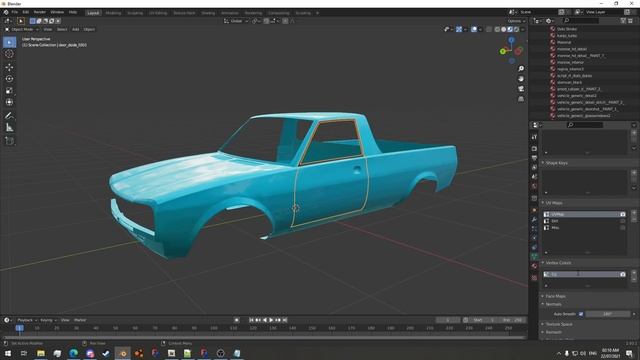Select the Cursor tool in the toolbar
The image size is (640, 360).
click(9, 54)
